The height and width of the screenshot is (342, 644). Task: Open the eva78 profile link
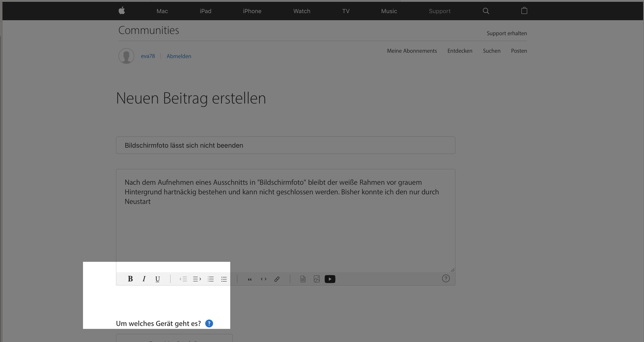pos(148,56)
